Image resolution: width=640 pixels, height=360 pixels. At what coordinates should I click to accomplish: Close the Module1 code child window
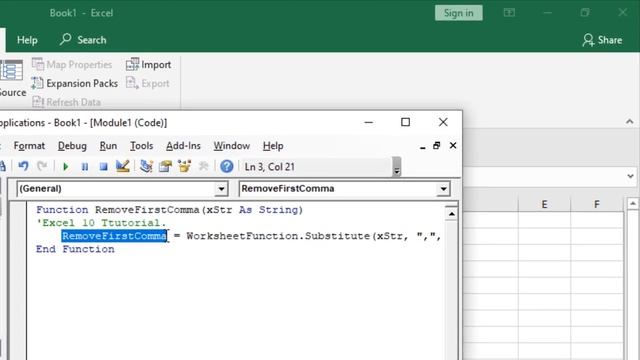pyautogui.click(x=453, y=145)
